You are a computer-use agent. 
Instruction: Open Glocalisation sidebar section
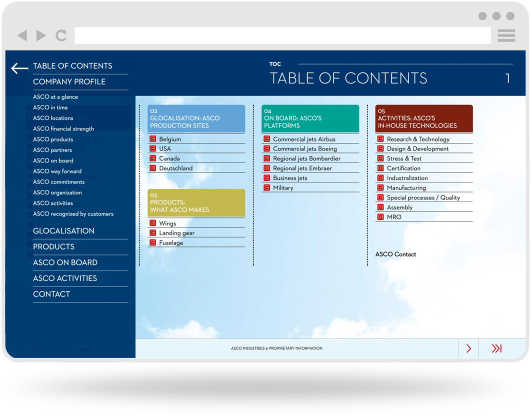point(64,231)
